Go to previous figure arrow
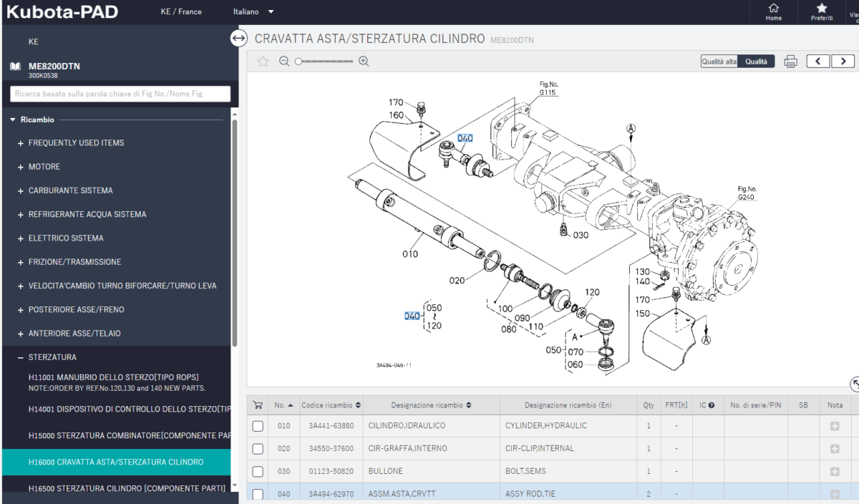Viewport: 859px width, 504px height. click(818, 62)
